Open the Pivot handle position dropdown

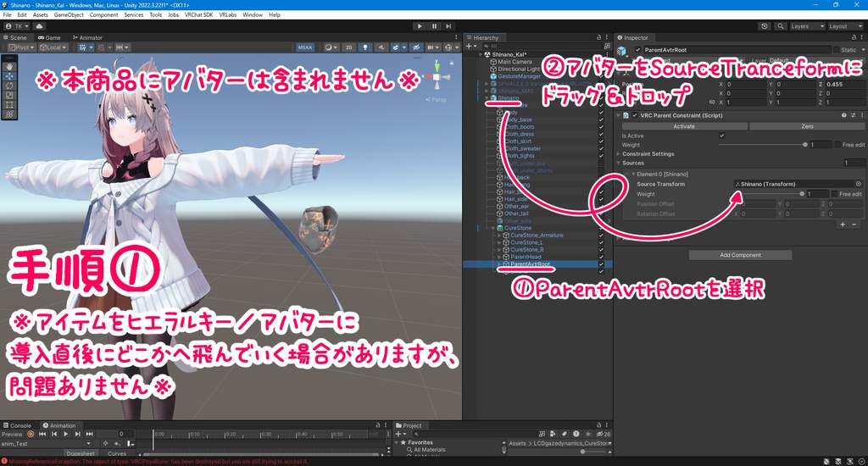point(21,47)
